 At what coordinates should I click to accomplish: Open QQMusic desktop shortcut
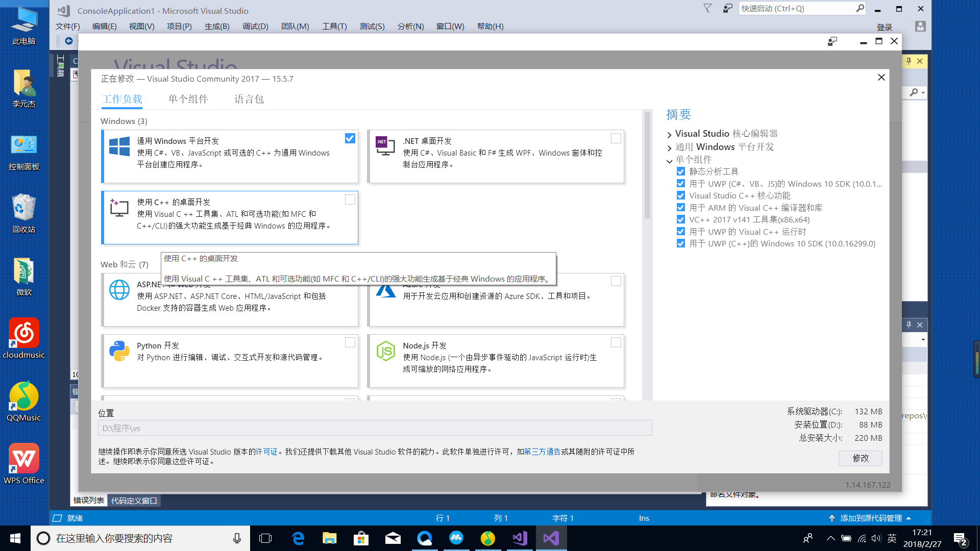click(23, 402)
